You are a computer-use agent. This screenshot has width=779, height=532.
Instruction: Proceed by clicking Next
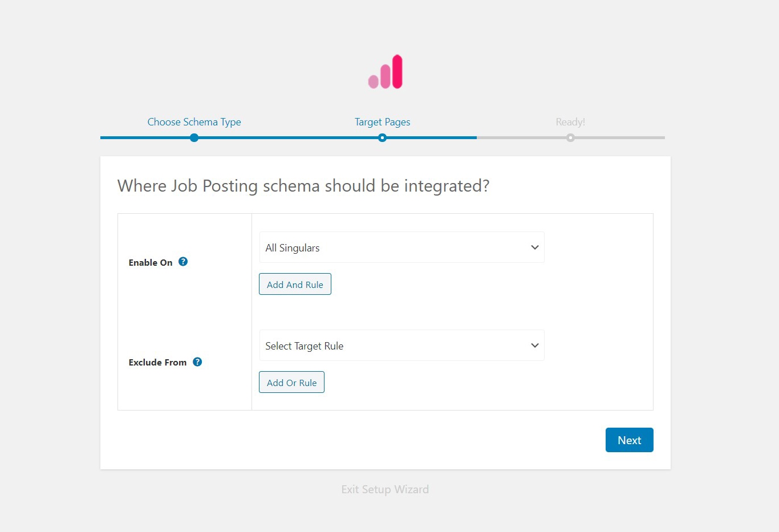(x=629, y=440)
